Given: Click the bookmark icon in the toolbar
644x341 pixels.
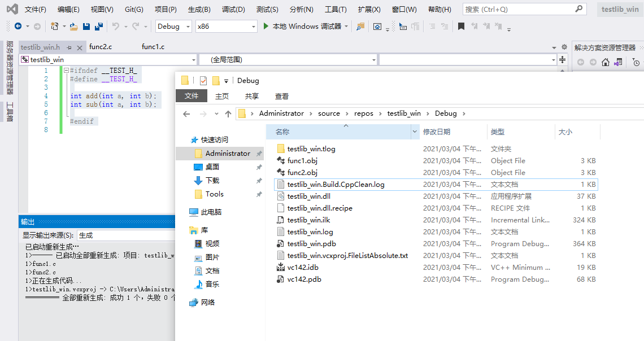Looking at the screenshot, I should point(461,27).
